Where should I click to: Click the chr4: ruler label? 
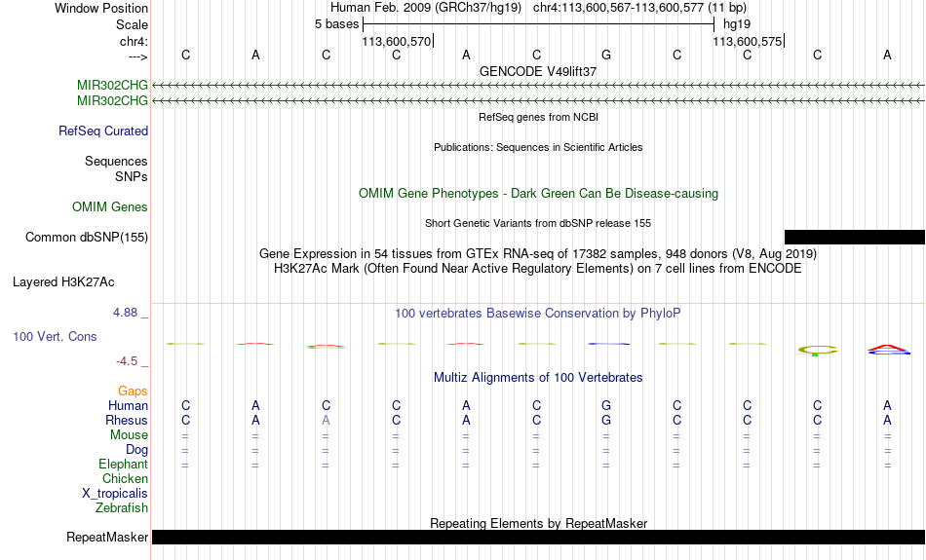(134, 41)
